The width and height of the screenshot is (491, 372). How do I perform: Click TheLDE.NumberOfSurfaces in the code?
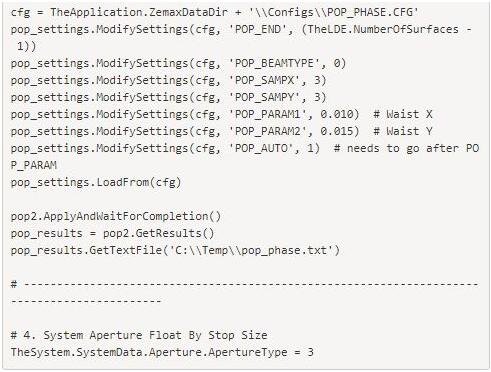pos(383,29)
